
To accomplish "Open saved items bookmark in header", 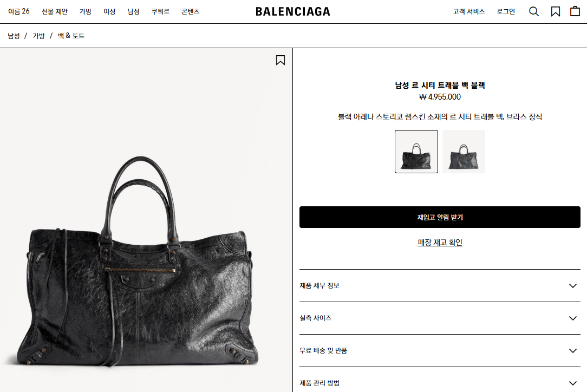I will click(x=556, y=11).
